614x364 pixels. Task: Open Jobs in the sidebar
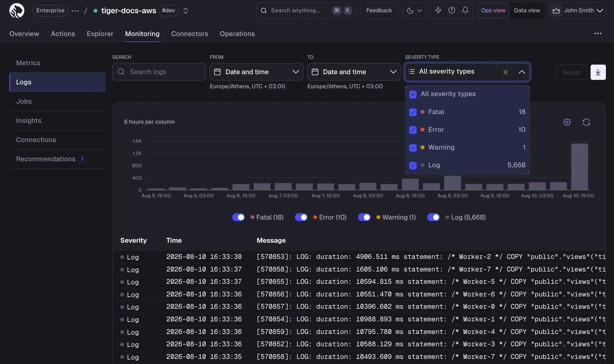(58, 101)
